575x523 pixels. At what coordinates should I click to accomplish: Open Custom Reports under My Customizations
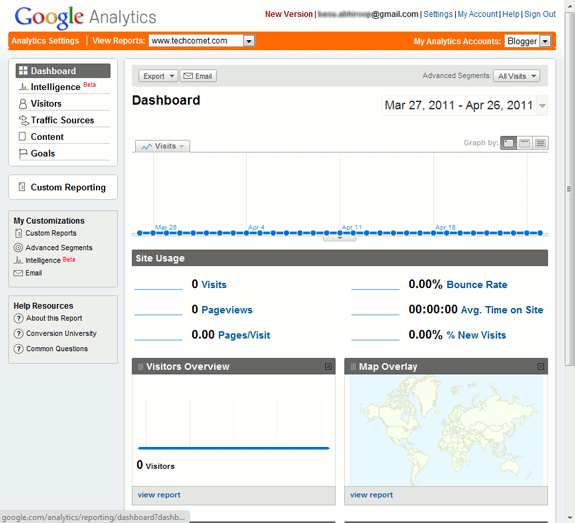[51, 233]
